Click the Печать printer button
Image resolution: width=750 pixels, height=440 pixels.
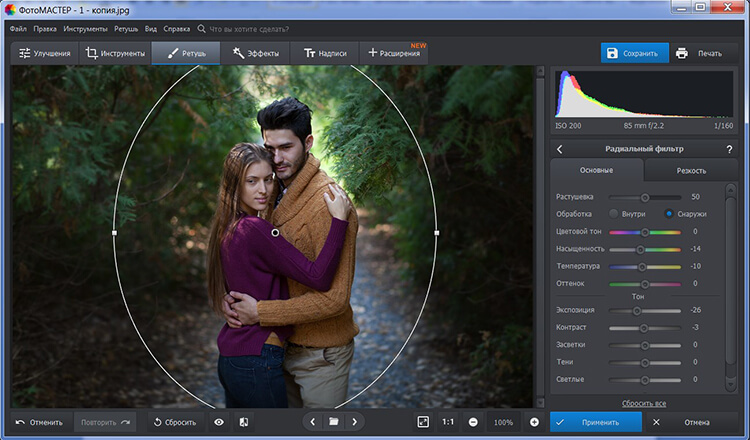coord(698,53)
